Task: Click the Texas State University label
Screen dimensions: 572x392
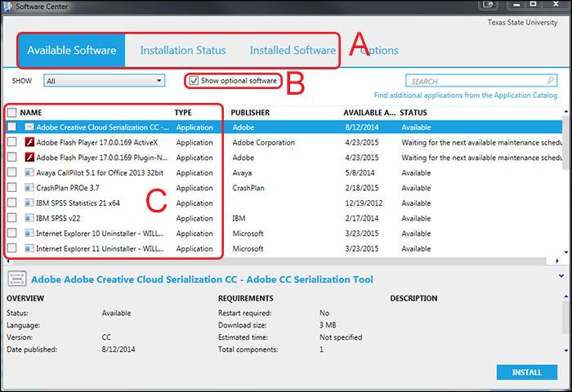Action: click(522, 22)
